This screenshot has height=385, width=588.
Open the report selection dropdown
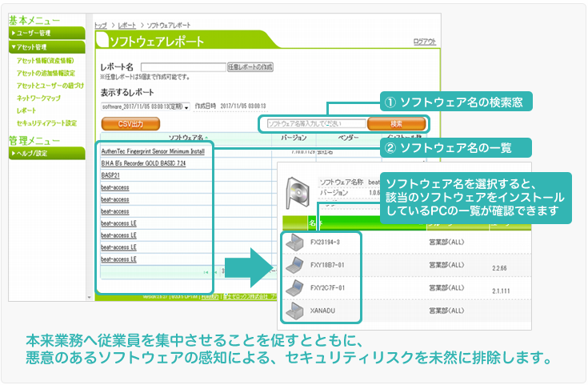point(186,106)
